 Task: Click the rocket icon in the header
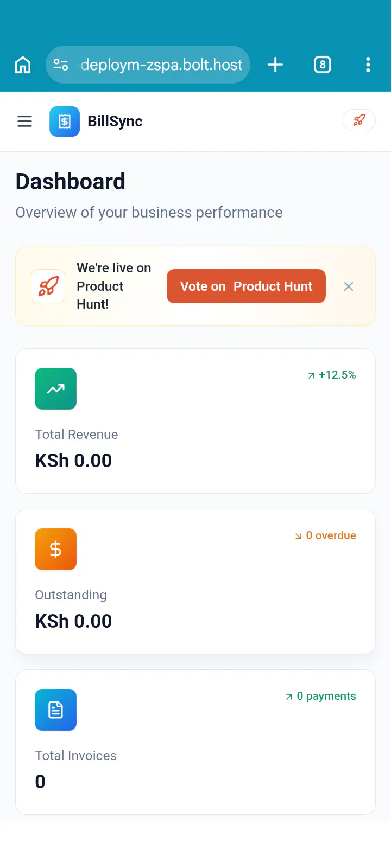(x=359, y=120)
